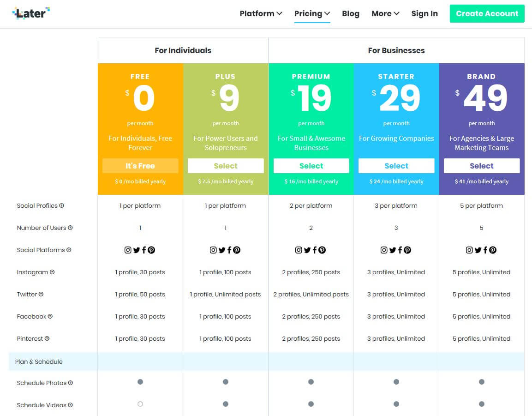The image size is (532, 416).
Task: Open the Twitter row help icon
Action: point(41,294)
